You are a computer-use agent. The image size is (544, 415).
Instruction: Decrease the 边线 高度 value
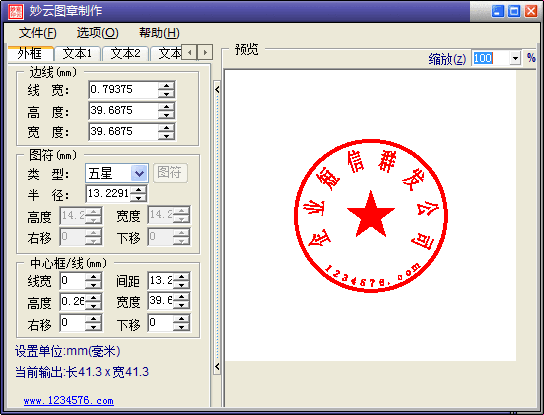pos(167,115)
